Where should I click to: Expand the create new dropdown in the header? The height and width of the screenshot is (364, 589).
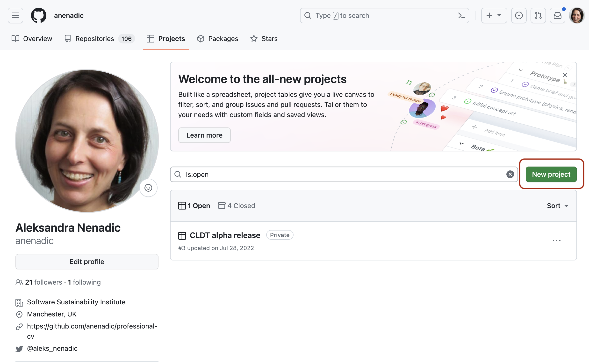pyautogui.click(x=494, y=15)
